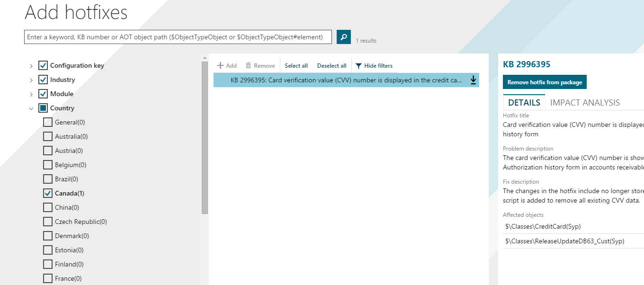
Task: Click the Hide filters funnel icon
Action: pyautogui.click(x=358, y=66)
